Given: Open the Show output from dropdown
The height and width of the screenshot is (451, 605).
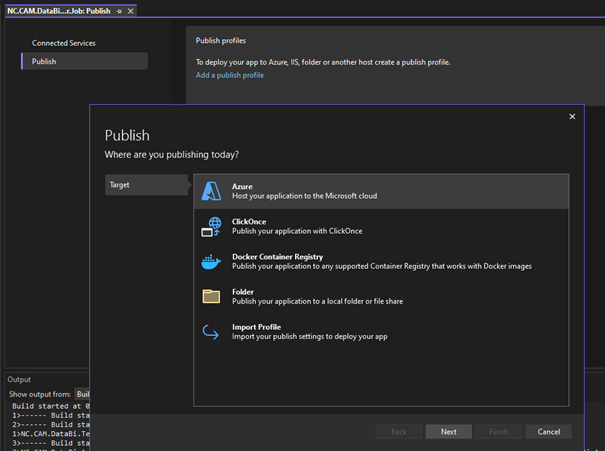Looking at the screenshot, I should (82, 394).
